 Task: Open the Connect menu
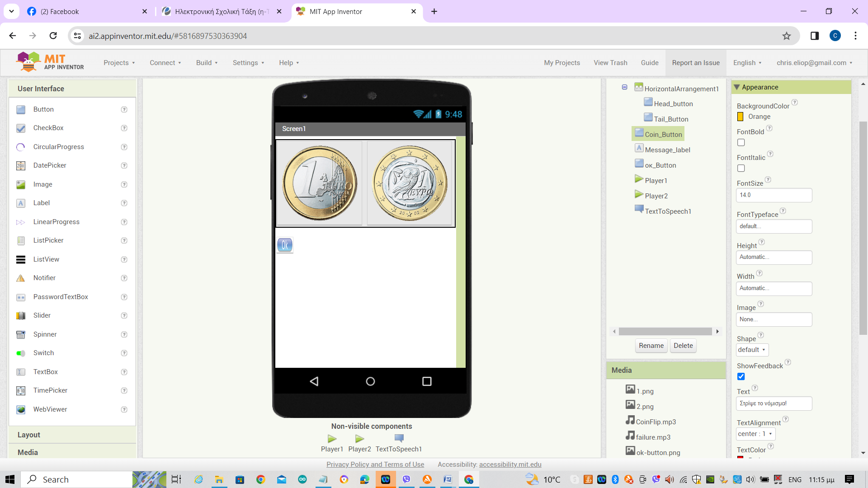click(x=165, y=63)
